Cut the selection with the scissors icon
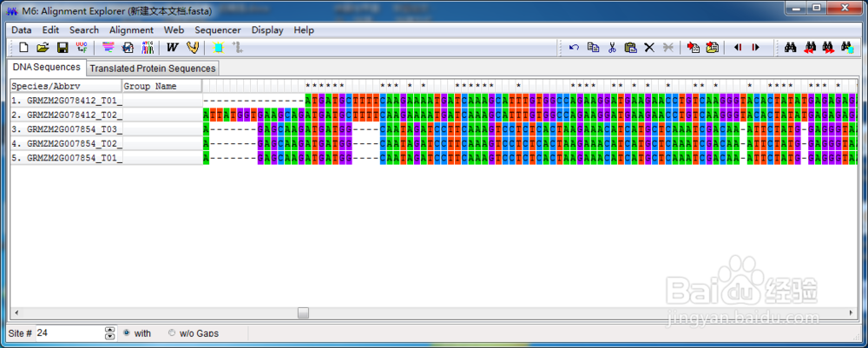The height and width of the screenshot is (348, 868). point(612,48)
